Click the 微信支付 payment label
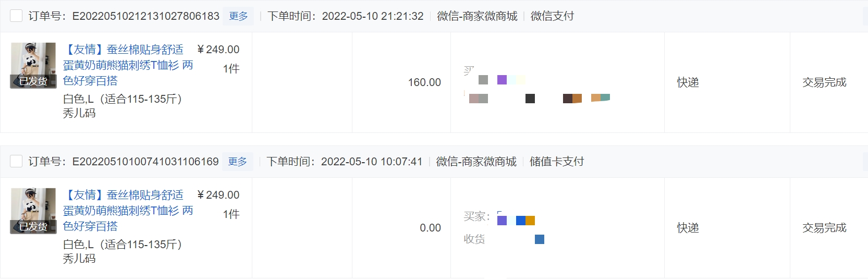Viewport: 868px width, 280px height. pyautogui.click(x=552, y=16)
